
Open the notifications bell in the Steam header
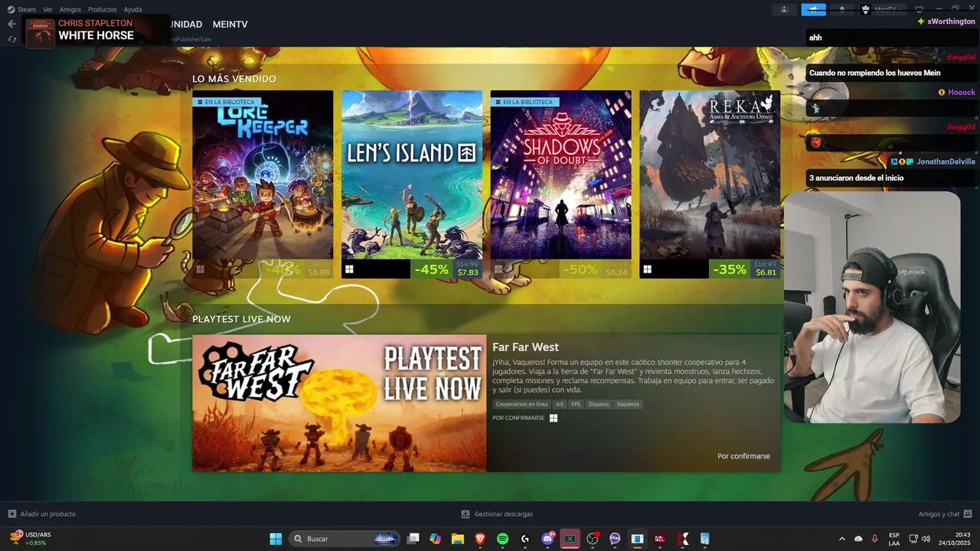coord(842,9)
